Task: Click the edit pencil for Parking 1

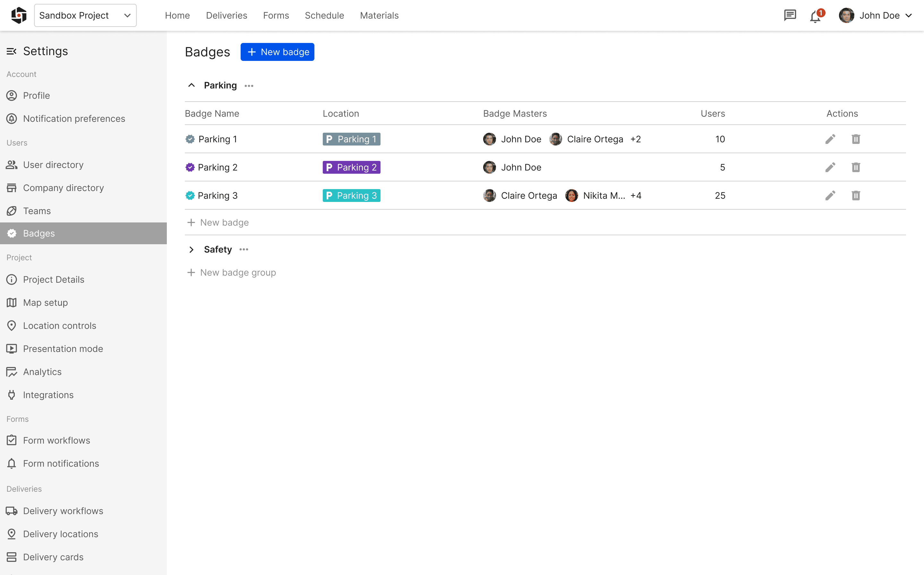Action: 830,139
